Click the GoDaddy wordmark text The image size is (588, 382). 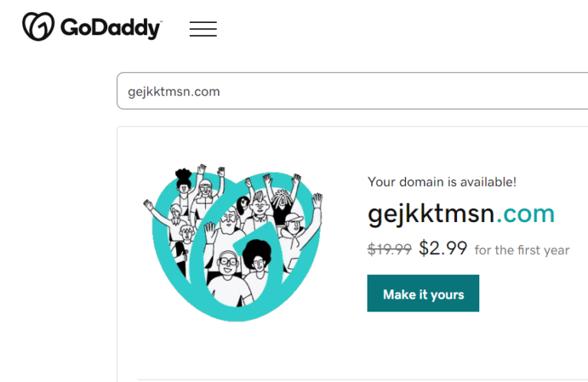pos(110,29)
